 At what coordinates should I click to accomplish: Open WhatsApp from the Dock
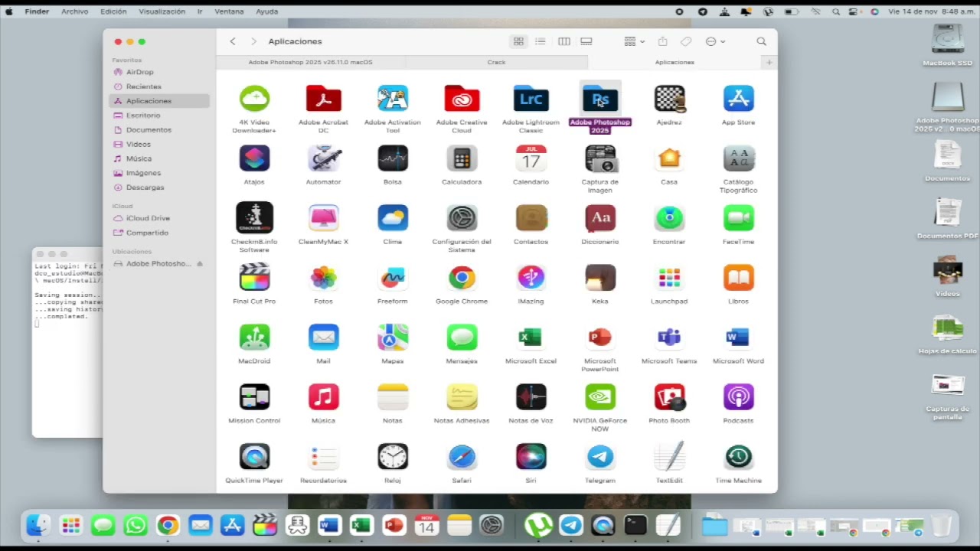click(x=136, y=525)
